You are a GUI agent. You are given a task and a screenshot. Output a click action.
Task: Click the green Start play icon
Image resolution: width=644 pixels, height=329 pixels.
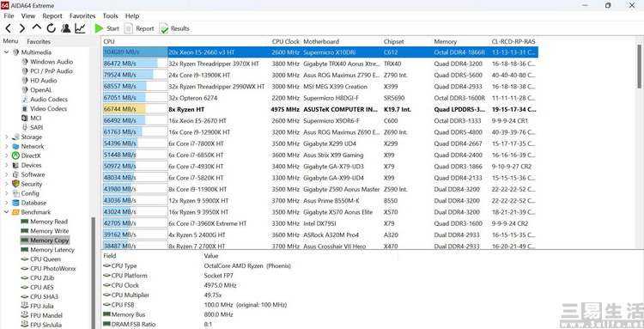99,28
